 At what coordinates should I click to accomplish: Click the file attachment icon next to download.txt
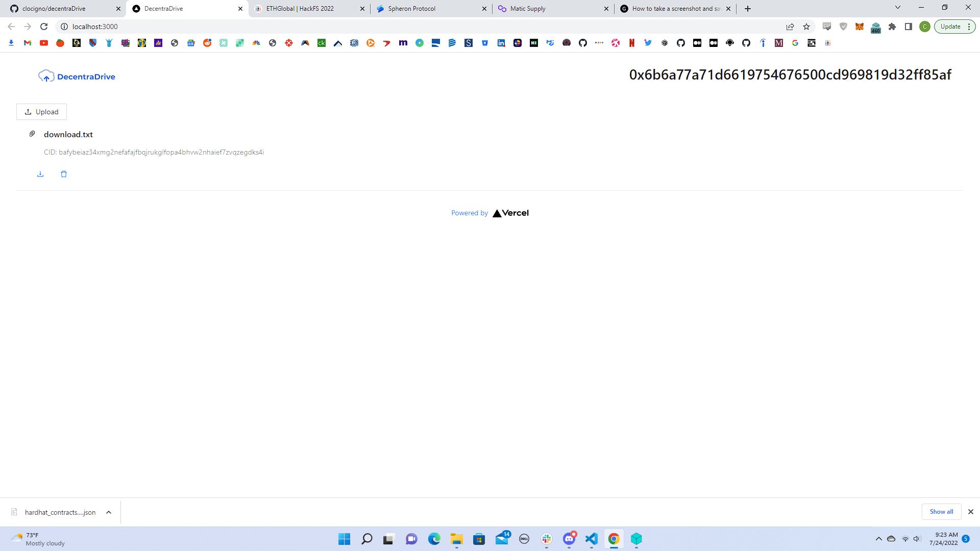pos(32,134)
